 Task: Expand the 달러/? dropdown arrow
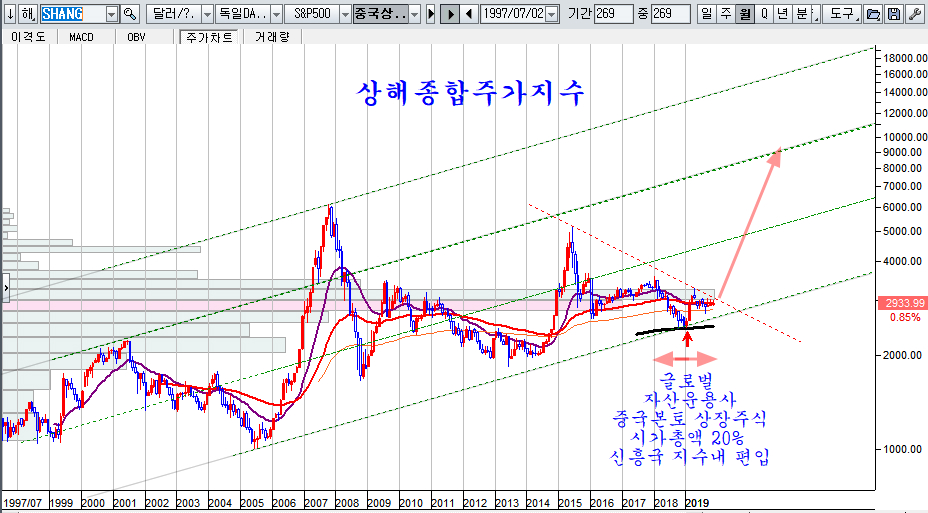coord(207,14)
